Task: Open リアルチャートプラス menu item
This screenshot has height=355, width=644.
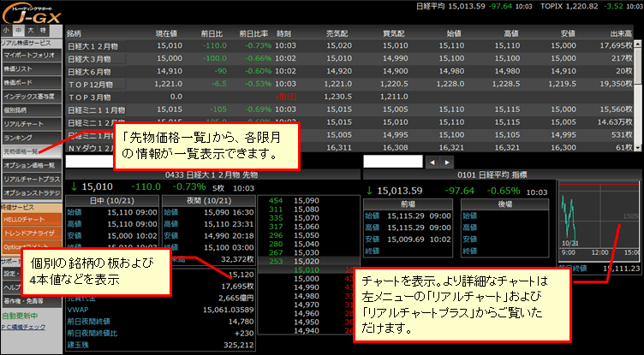Action: click(31, 179)
